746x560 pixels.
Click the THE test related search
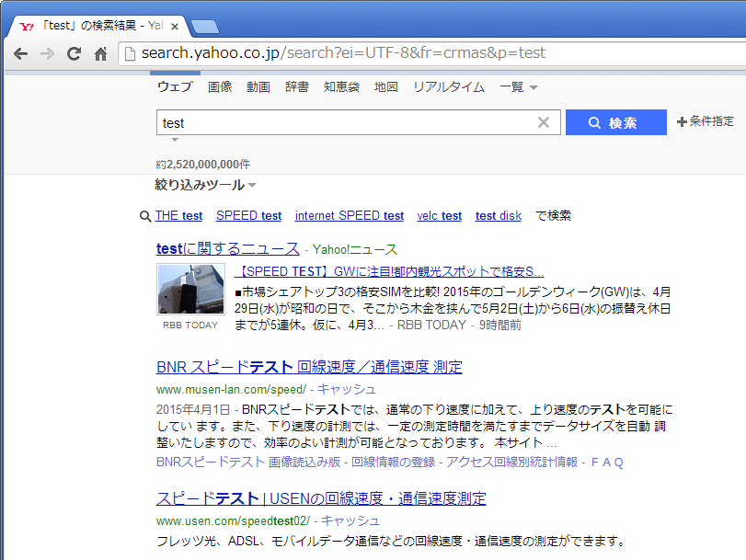point(178,215)
